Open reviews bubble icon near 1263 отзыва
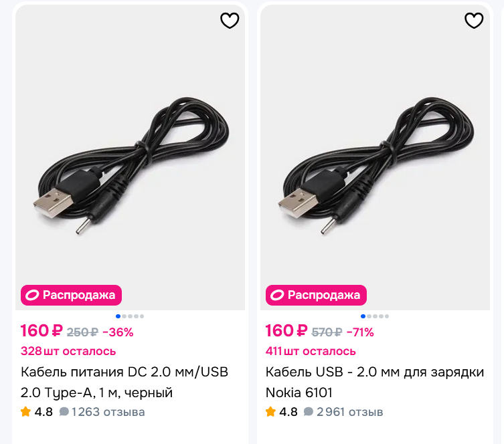Screen dimensions: 504x444 point(64,412)
